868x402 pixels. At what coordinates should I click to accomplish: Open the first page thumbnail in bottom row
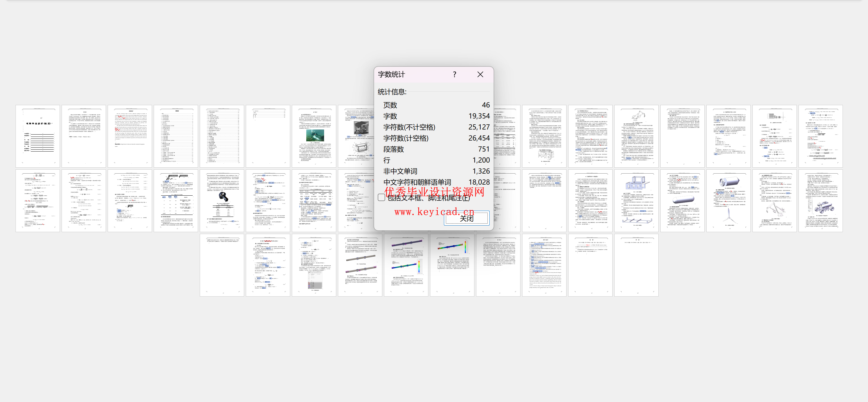(x=222, y=265)
